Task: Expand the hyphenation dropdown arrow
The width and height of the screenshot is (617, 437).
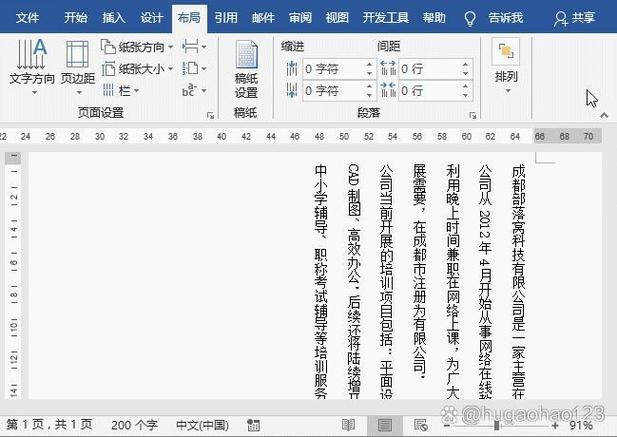Action: tap(204, 91)
